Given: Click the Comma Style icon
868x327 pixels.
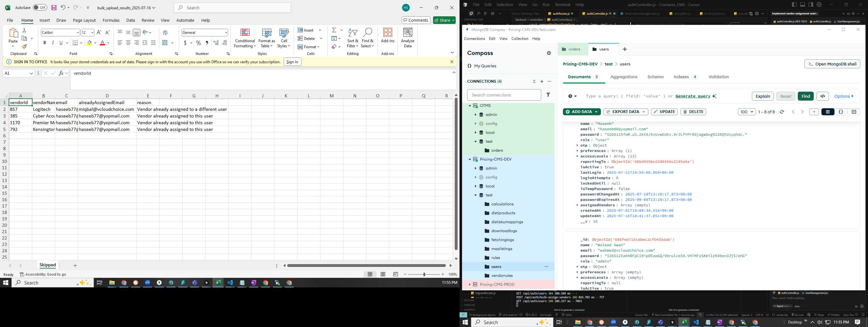Looking at the screenshot, I should tap(206, 43).
